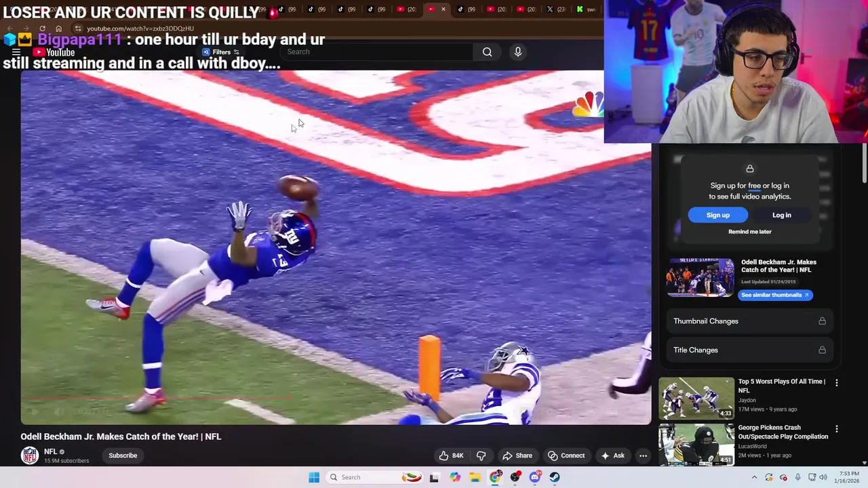Click Sign up in analytics panel
The image size is (868, 488).
pyautogui.click(x=718, y=215)
